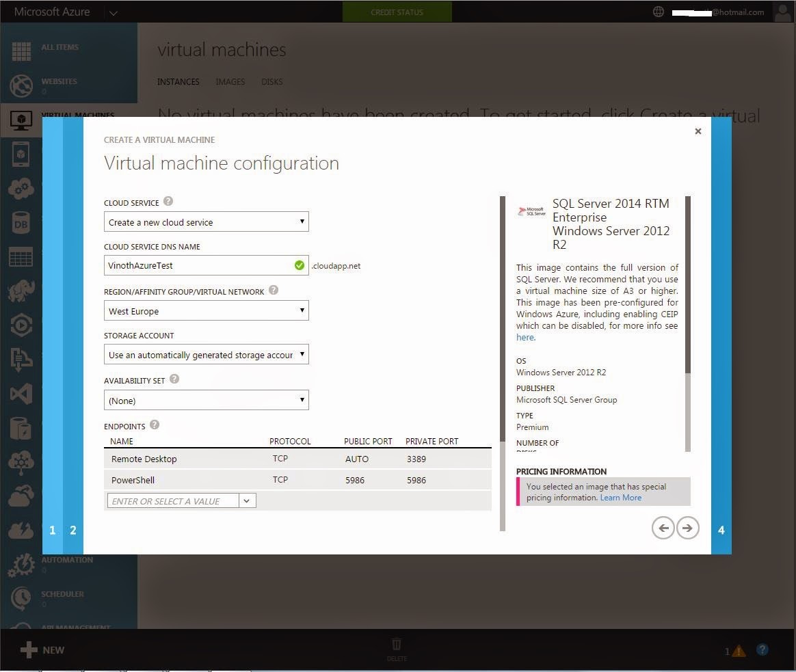Viewport: 796px width, 672px height.
Task: Click the previous step back arrow
Action: [x=663, y=528]
